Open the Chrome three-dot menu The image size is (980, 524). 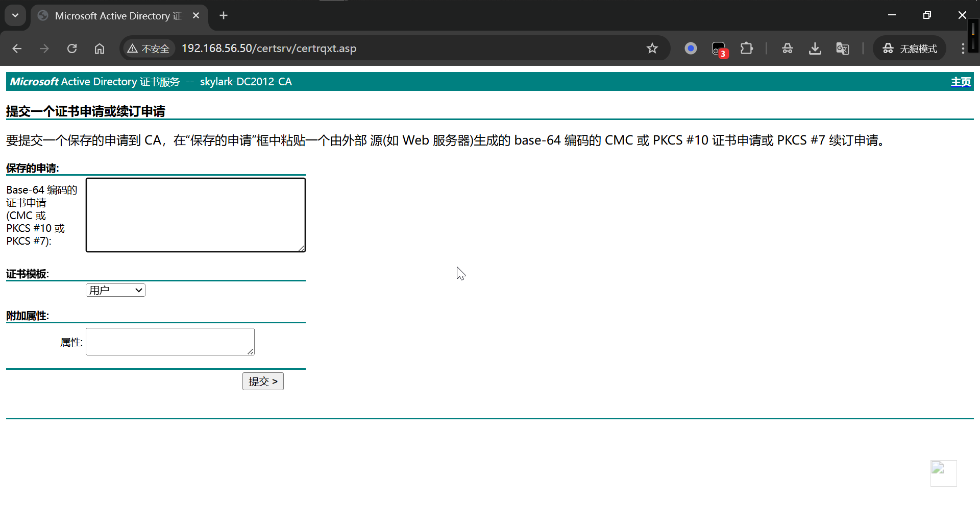point(963,49)
